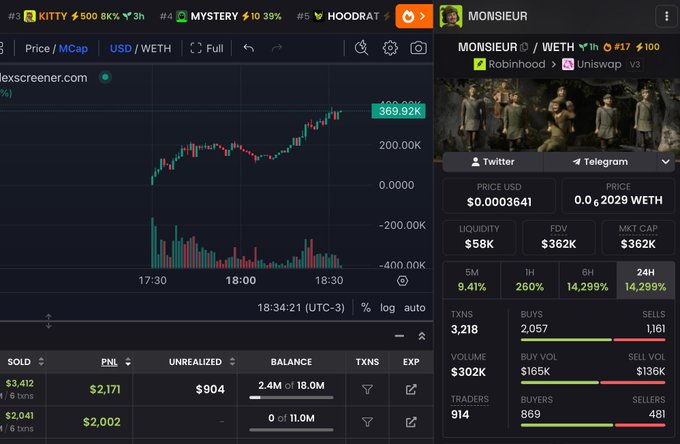The image size is (680, 444).
Task: Filter transactions for the $2,171 PNL row
Action: coord(367,389)
